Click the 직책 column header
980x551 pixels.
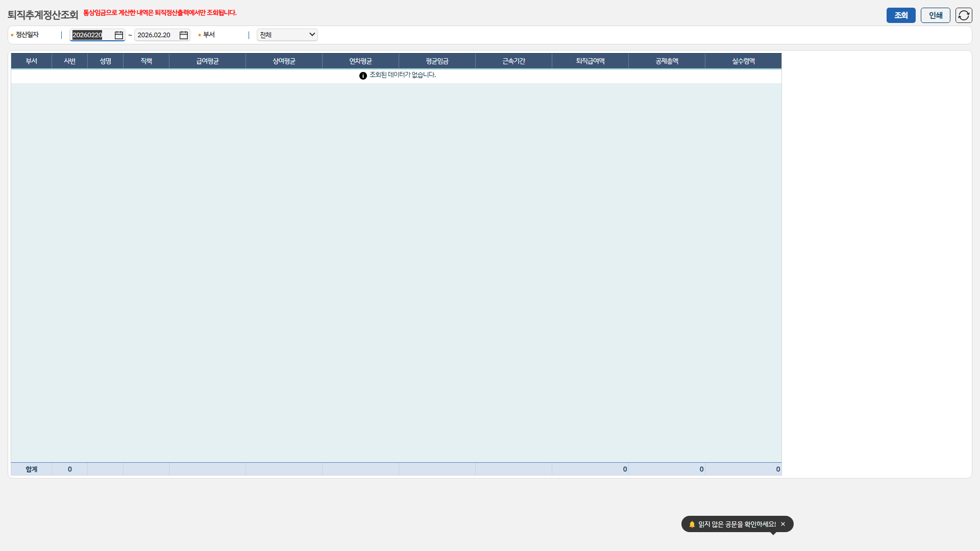pyautogui.click(x=146, y=61)
